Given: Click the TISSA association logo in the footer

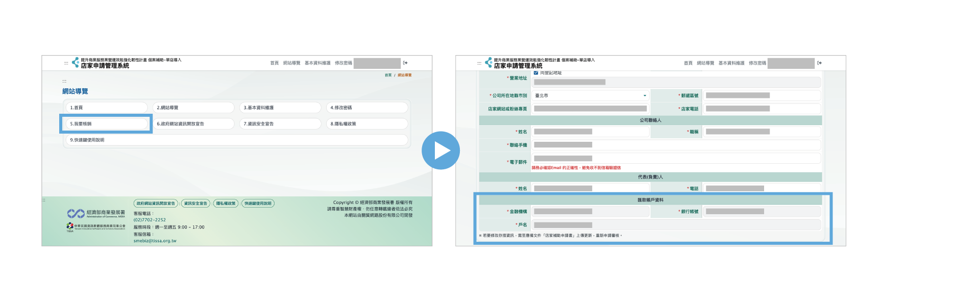Looking at the screenshot, I should point(95,226).
